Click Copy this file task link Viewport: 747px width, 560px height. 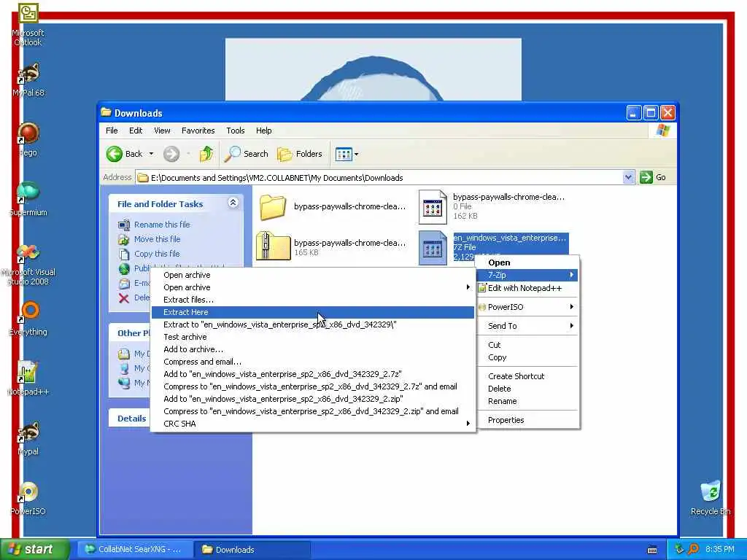(x=157, y=254)
